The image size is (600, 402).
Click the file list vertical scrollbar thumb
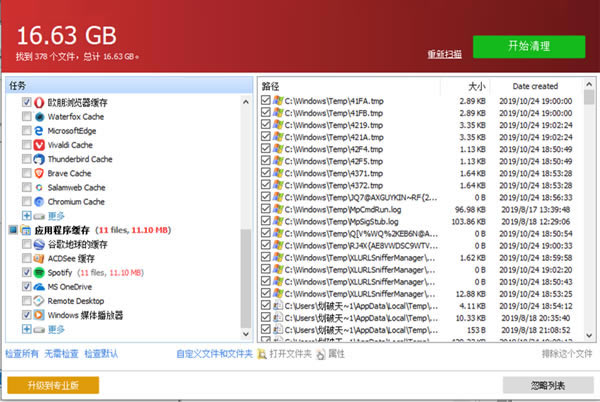pos(589,97)
